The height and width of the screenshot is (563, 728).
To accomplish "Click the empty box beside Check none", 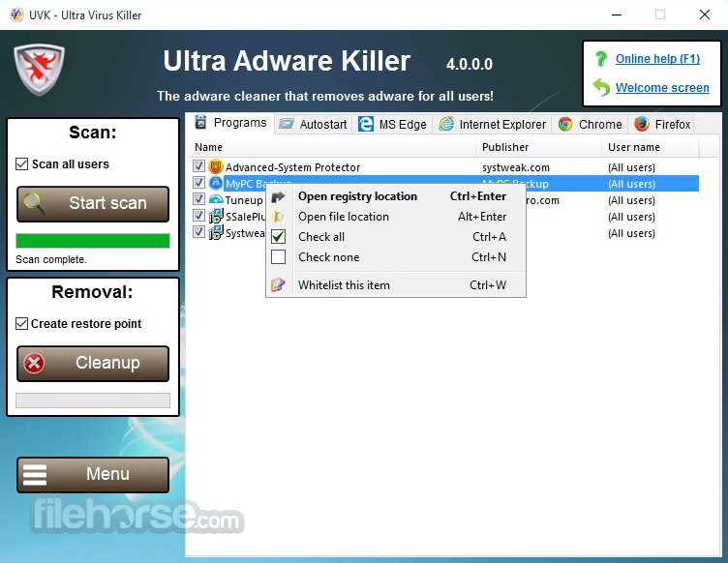I will (278, 256).
